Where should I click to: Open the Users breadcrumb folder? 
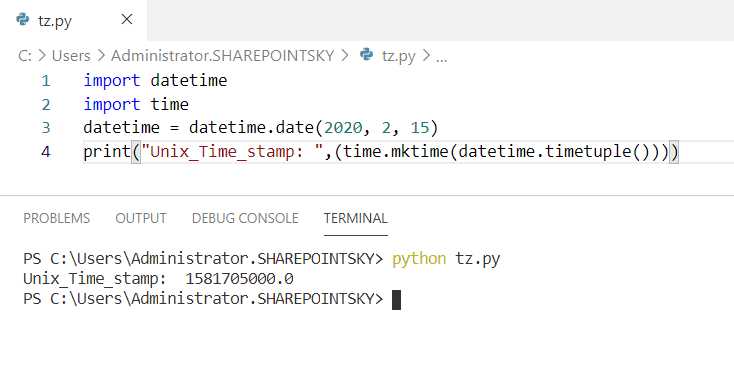71,56
